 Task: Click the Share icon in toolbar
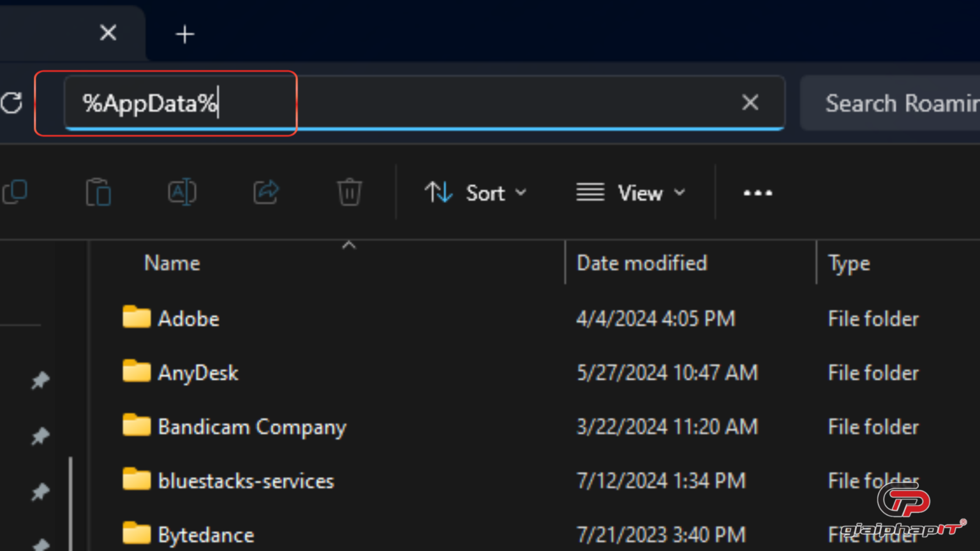(x=266, y=192)
